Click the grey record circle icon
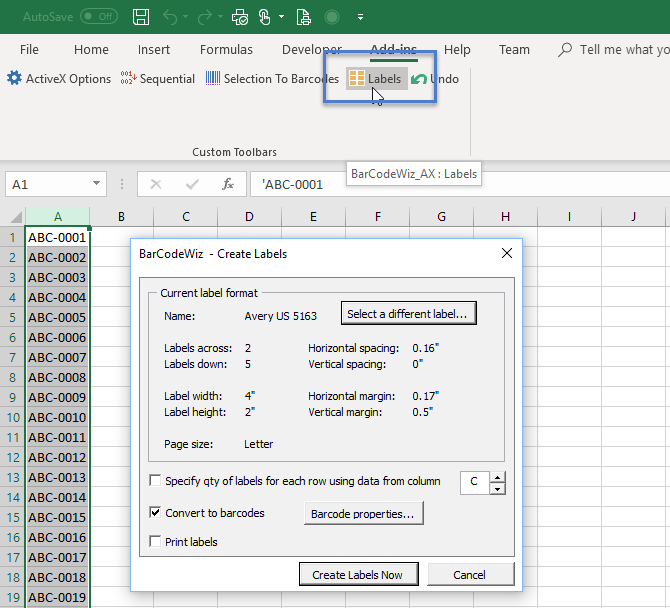The image size is (670, 608). [x=332, y=17]
